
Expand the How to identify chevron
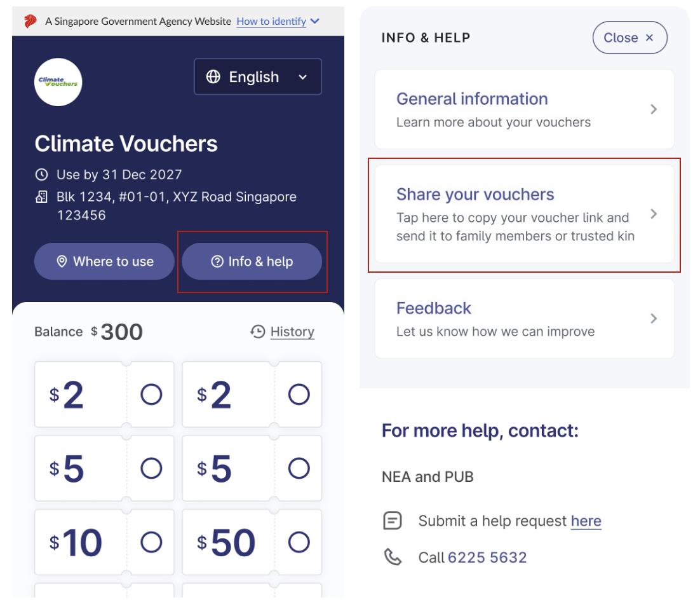click(x=314, y=21)
